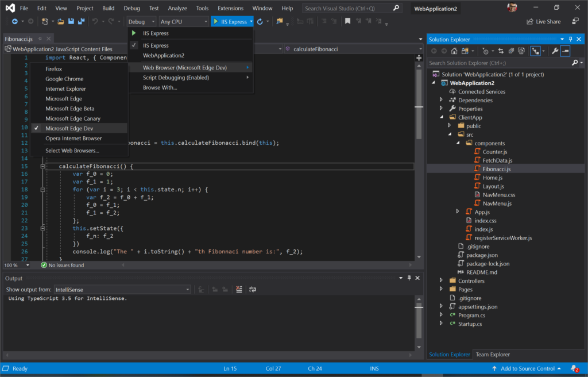Click Switch Views icon in Solution Explorer

465,51
